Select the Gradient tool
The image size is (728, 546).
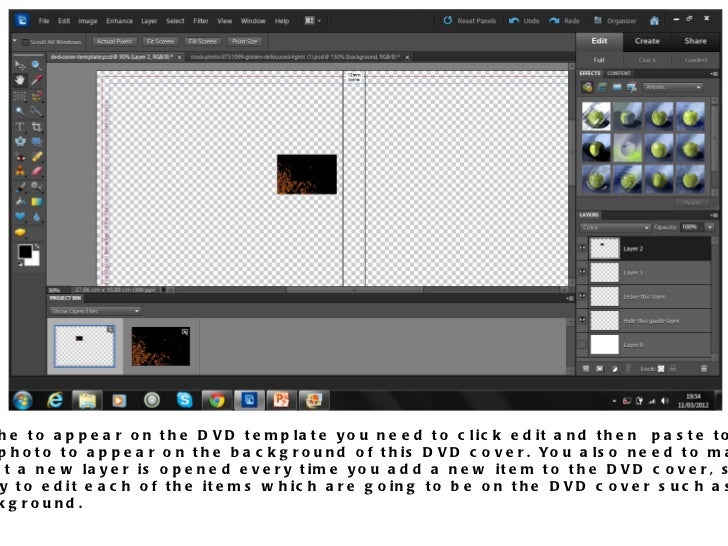(36, 202)
